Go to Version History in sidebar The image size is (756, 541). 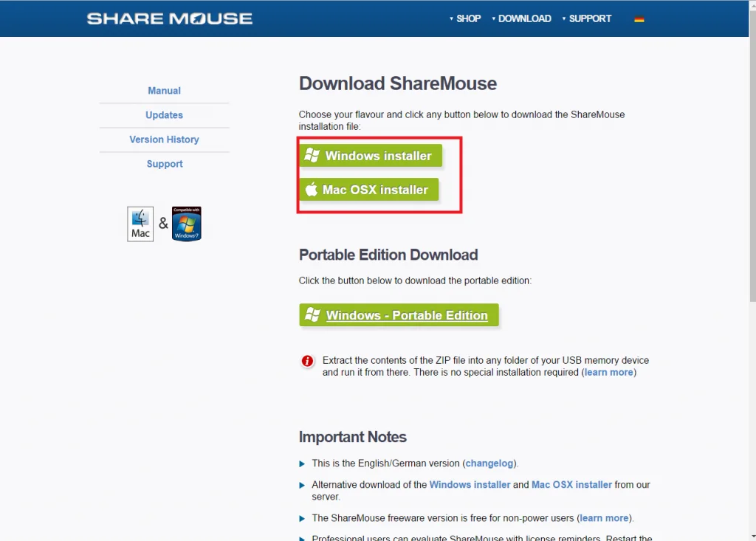164,139
